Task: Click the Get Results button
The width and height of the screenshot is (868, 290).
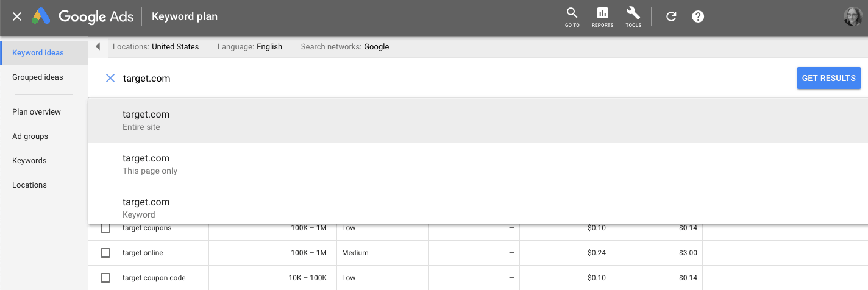Action: click(x=828, y=78)
